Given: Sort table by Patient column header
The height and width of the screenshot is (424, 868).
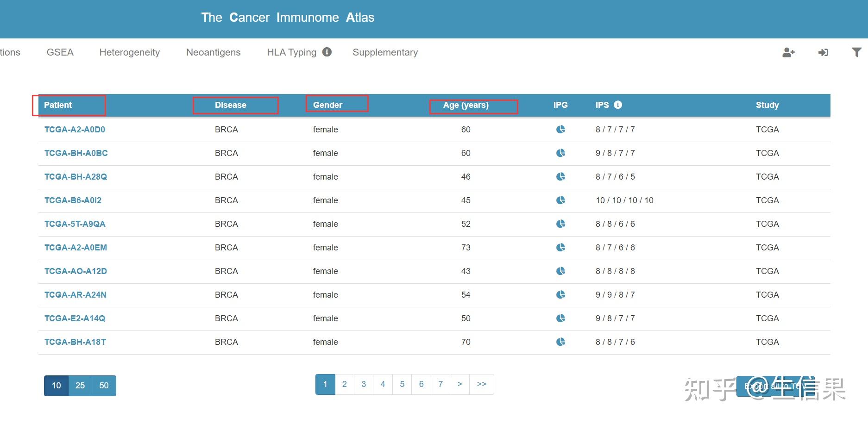Looking at the screenshot, I should (x=58, y=105).
